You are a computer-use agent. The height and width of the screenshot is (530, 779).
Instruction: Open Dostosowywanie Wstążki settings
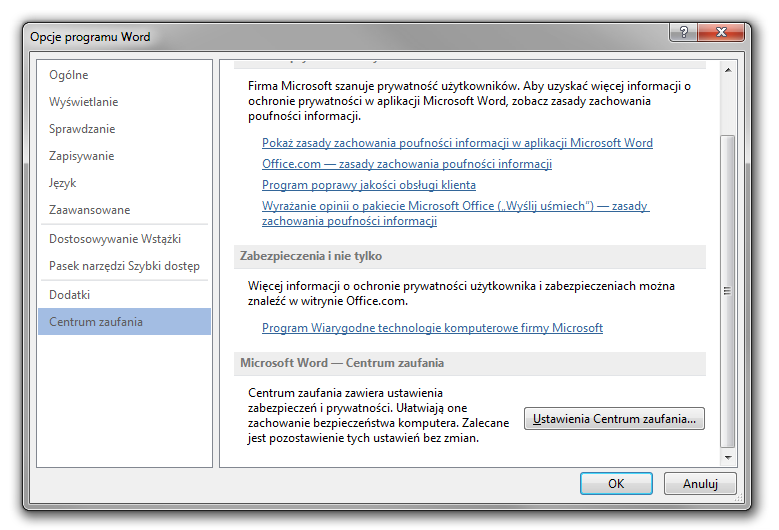point(124,239)
